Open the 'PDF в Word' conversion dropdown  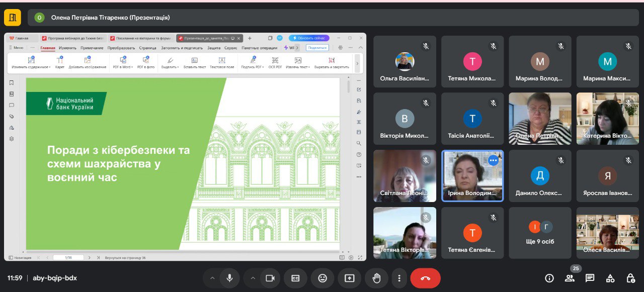[122, 63]
